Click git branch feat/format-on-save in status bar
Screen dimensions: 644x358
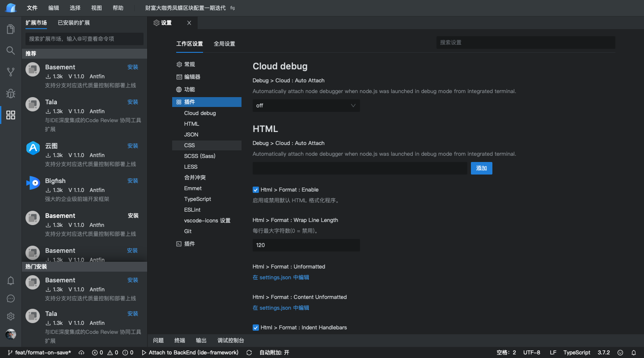(39, 353)
